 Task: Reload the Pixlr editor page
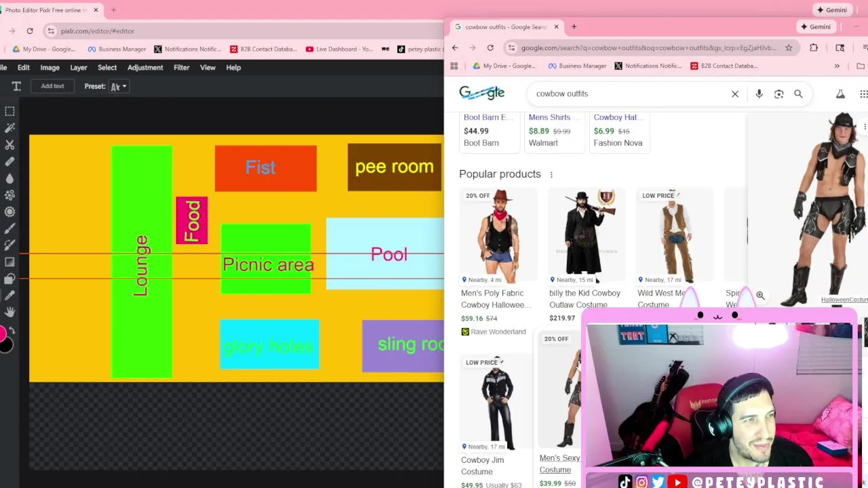point(30,30)
